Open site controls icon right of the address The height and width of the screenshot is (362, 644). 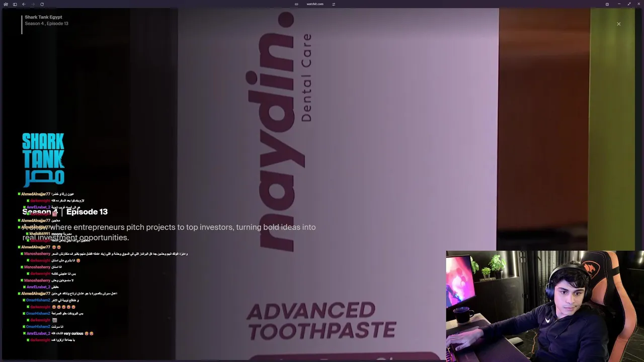tap(334, 4)
